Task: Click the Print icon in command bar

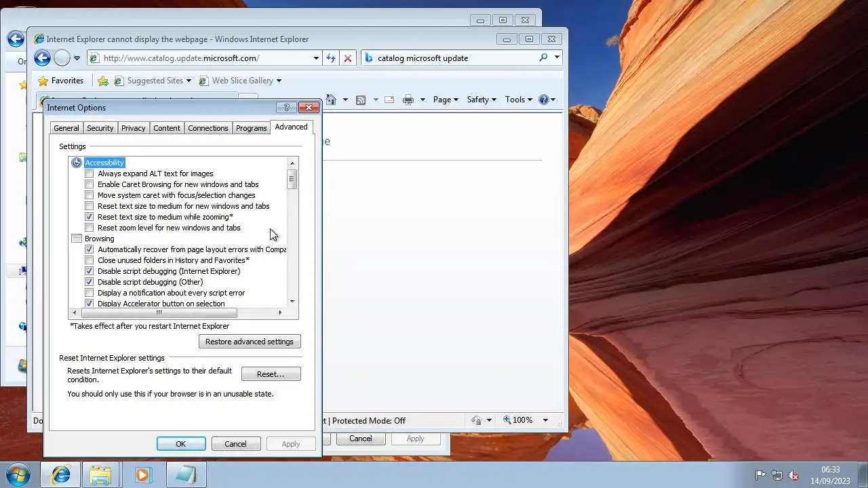Action: pyautogui.click(x=408, y=100)
